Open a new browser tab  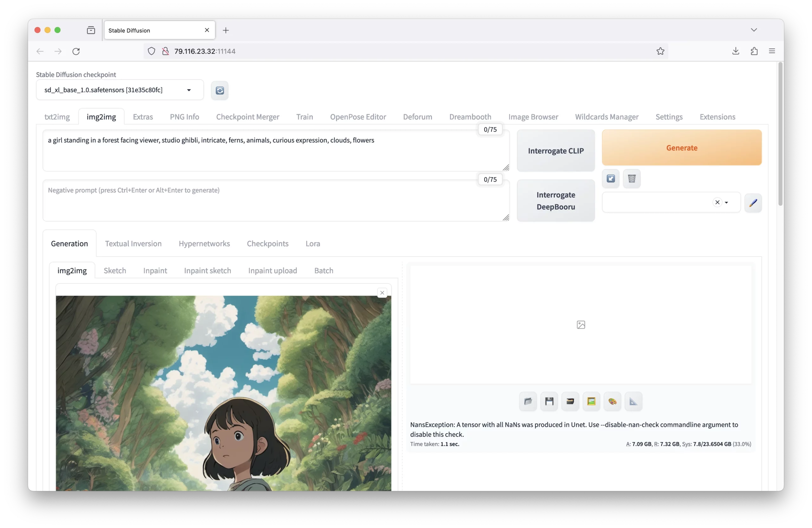[226, 30]
